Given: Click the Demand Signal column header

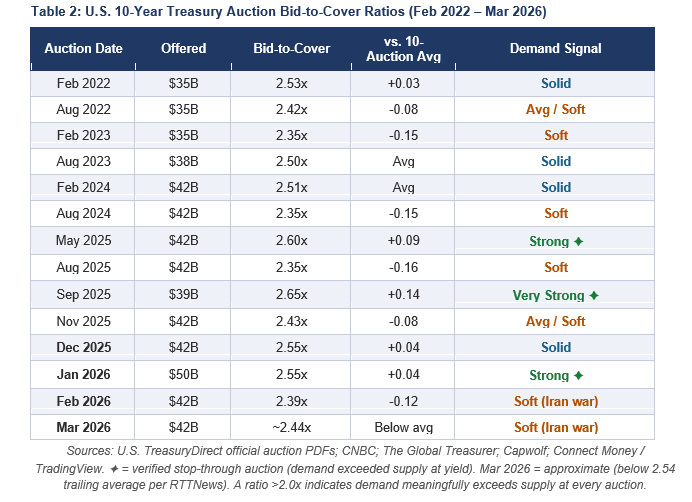Looking at the screenshot, I should [x=554, y=48].
